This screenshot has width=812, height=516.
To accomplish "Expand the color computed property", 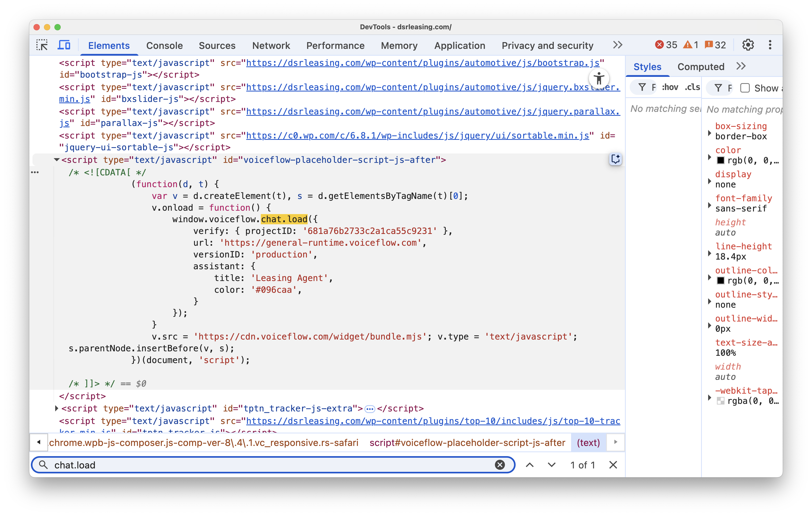I will pos(709,157).
